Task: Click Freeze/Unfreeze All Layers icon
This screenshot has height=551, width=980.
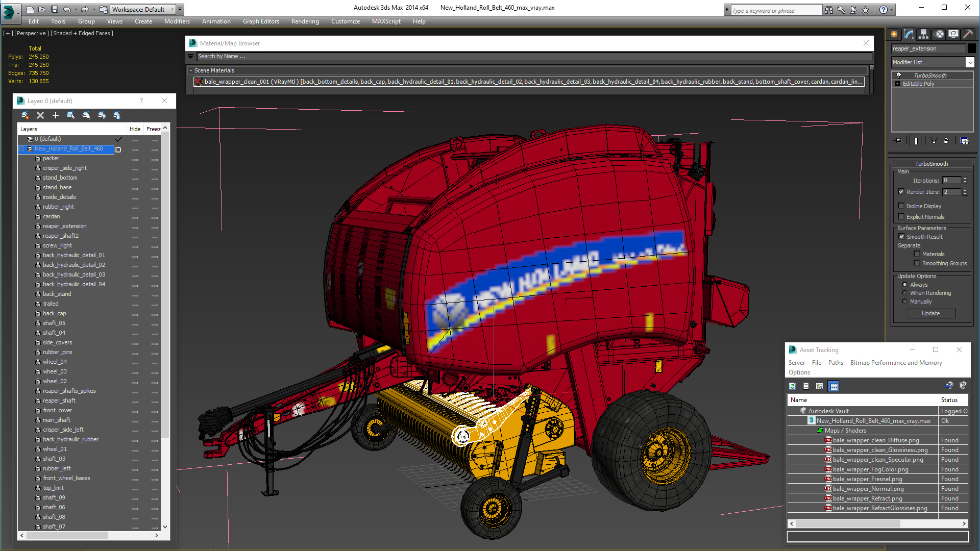Action: tap(117, 115)
